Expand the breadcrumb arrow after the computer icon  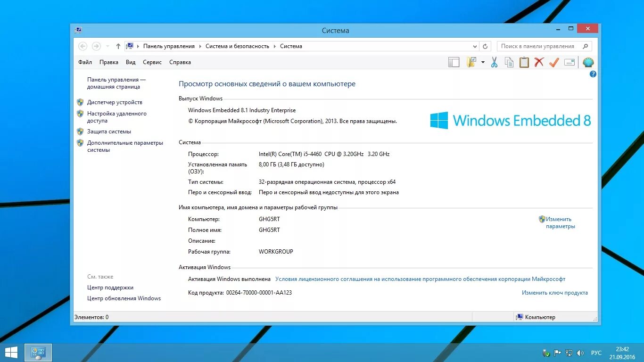tap(138, 46)
